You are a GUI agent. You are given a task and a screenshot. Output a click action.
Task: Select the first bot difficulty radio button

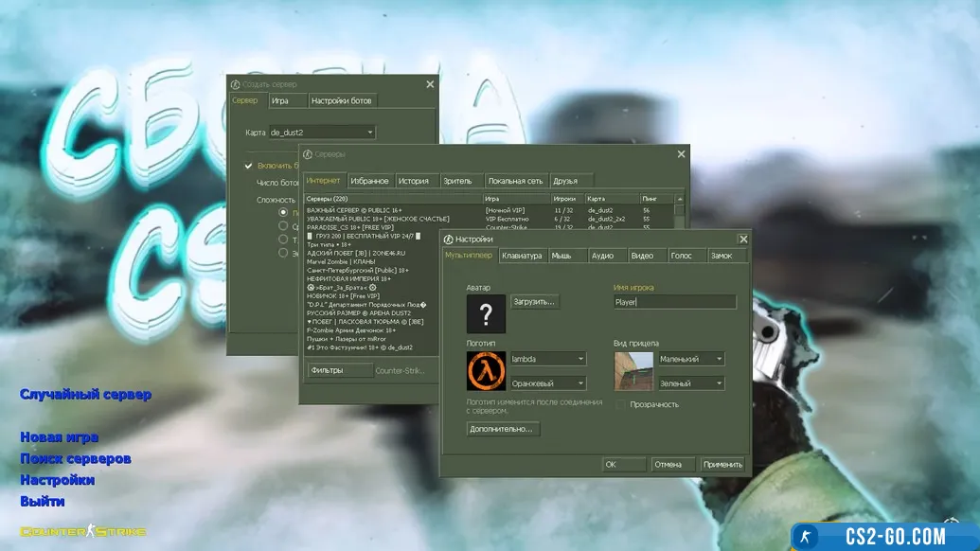(282, 212)
